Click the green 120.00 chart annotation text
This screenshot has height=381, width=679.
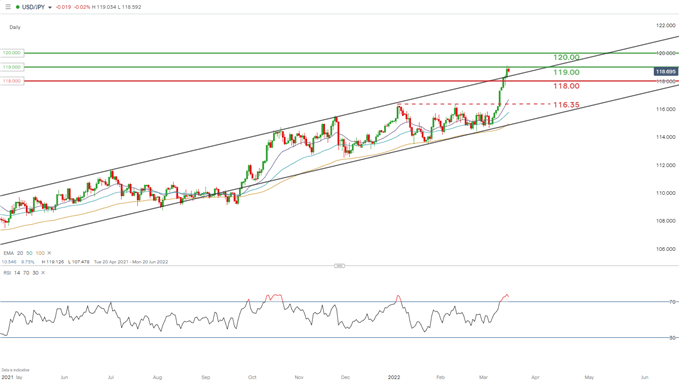tap(566, 58)
